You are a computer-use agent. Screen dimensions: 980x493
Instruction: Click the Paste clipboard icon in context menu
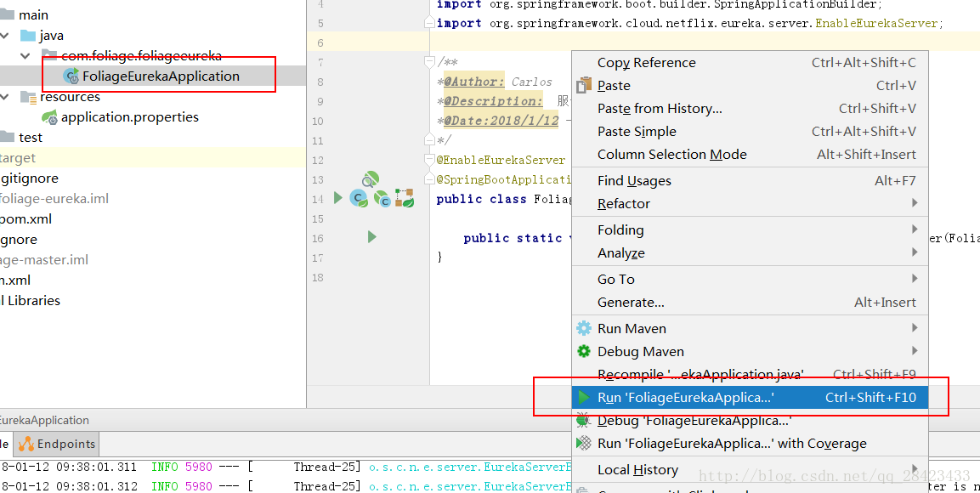(584, 85)
